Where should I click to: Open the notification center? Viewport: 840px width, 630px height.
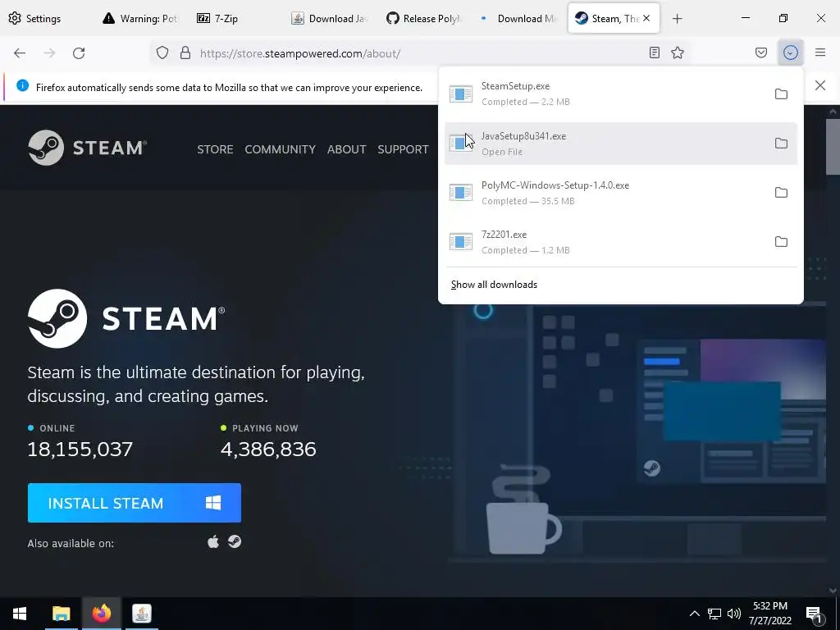click(x=815, y=614)
